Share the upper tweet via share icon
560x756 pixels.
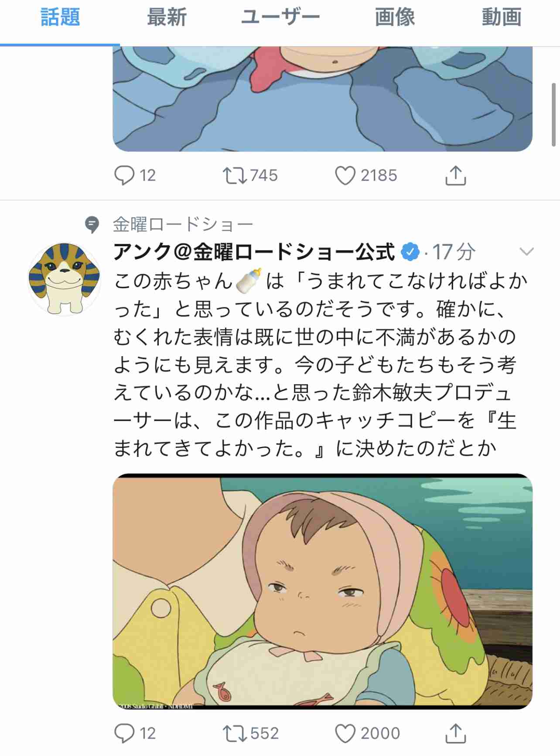(x=456, y=175)
